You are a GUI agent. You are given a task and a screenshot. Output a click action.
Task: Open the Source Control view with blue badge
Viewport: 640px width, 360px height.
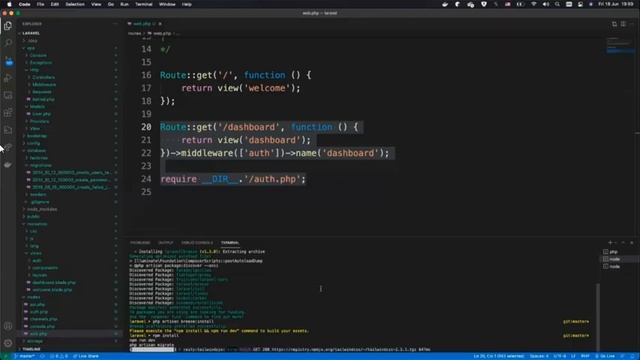(9, 61)
